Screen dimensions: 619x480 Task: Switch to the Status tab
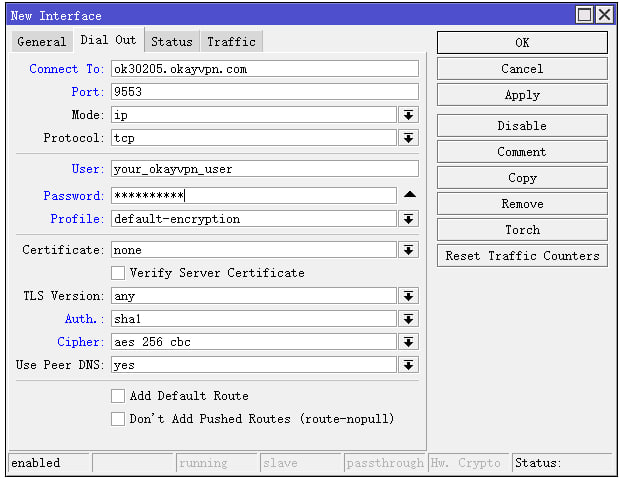tap(171, 41)
